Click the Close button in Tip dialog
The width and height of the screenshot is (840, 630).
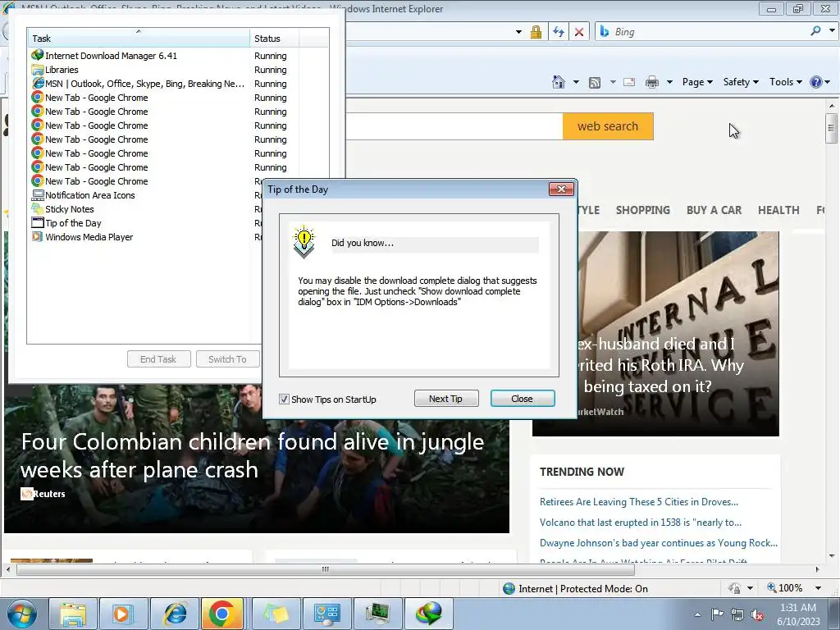(x=523, y=399)
